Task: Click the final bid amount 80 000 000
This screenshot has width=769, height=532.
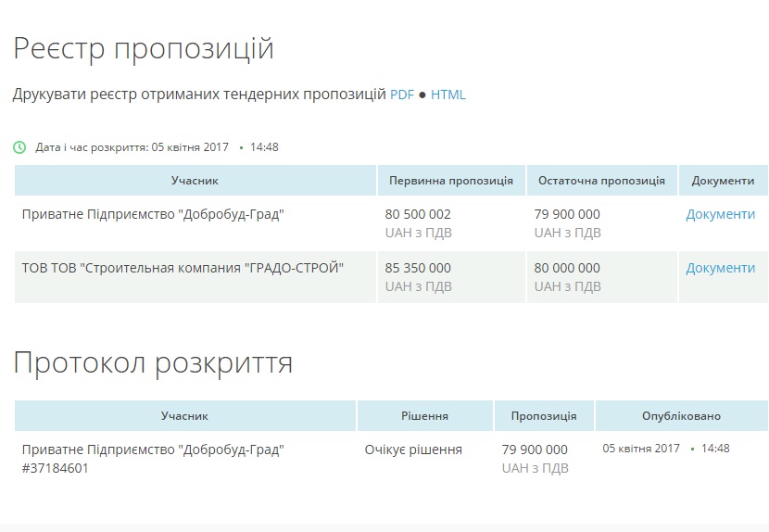Action: click(567, 268)
